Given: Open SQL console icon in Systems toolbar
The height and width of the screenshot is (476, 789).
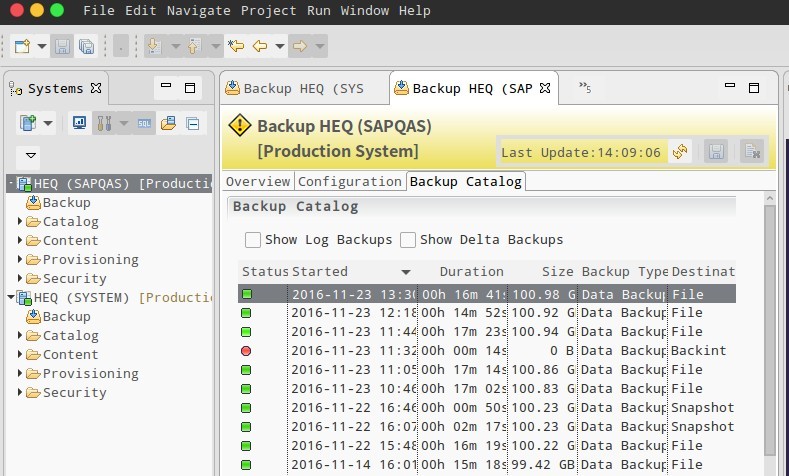Looking at the screenshot, I should click(x=144, y=123).
